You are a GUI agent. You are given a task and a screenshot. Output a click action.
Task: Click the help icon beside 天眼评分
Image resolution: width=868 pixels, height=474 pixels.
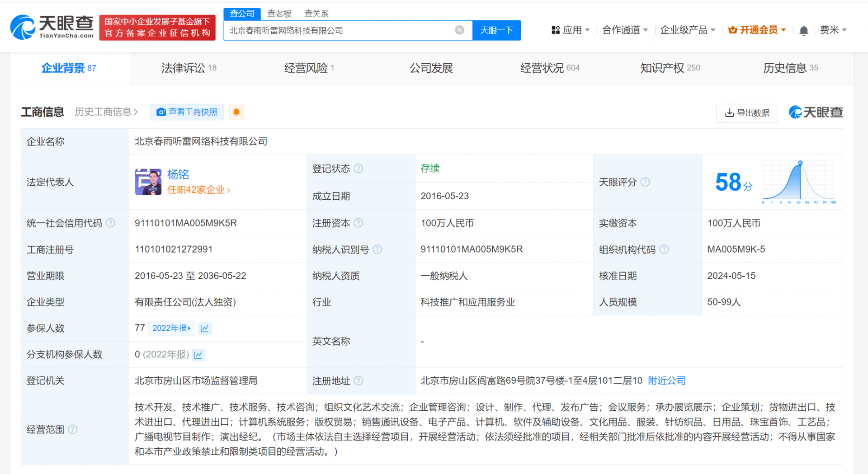pyautogui.click(x=645, y=182)
